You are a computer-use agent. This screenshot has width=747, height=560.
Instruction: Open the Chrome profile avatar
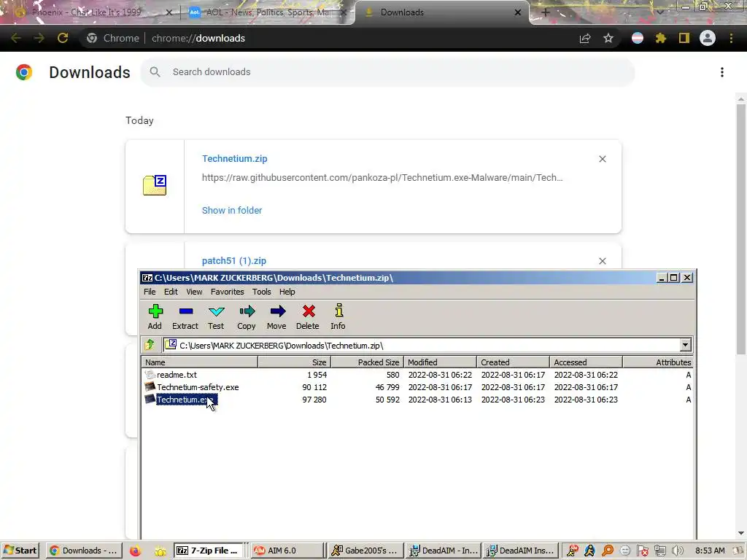click(x=708, y=38)
